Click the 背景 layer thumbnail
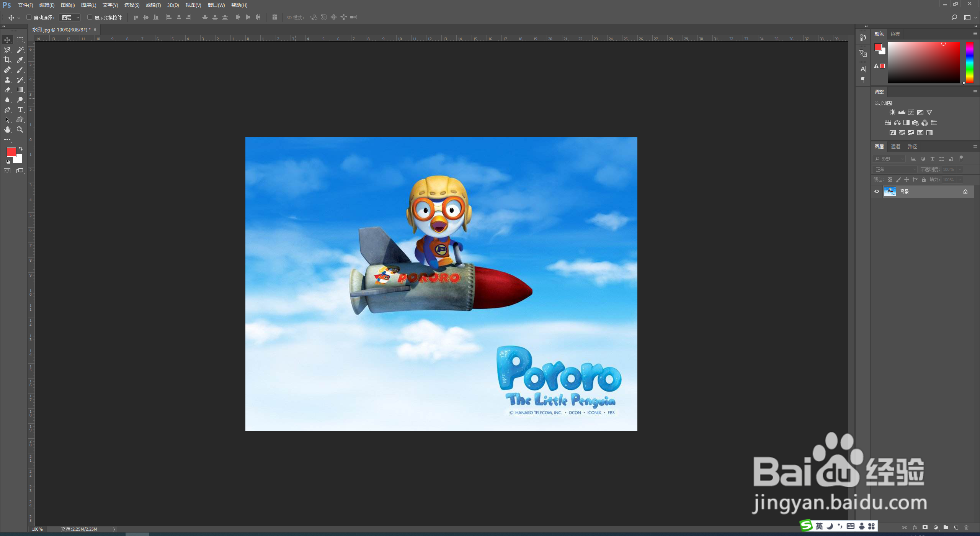The width and height of the screenshot is (980, 536). click(890, 192)
